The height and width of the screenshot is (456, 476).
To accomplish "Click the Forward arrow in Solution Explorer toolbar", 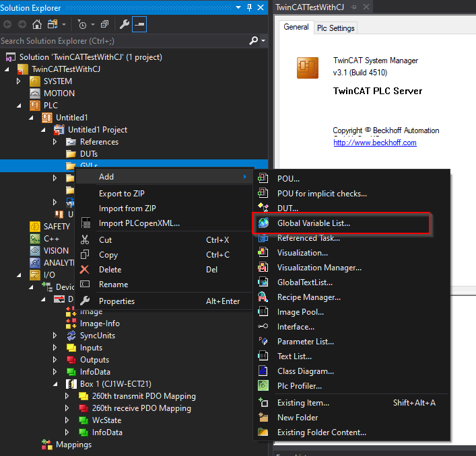I will click(x=22, y=24).
